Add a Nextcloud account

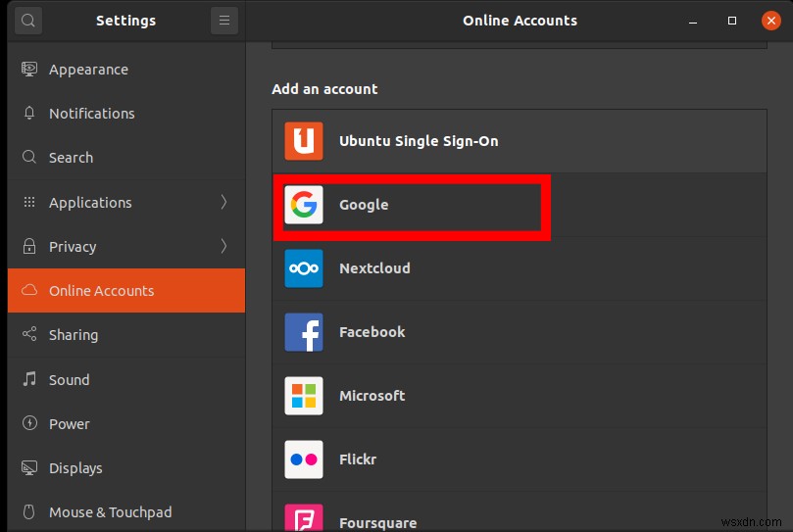pyautogui.click(x=374, y=268)
